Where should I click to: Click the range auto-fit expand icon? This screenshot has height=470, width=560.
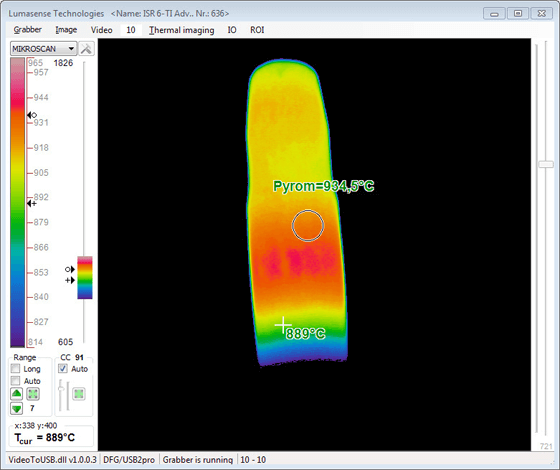coord(33,394)
